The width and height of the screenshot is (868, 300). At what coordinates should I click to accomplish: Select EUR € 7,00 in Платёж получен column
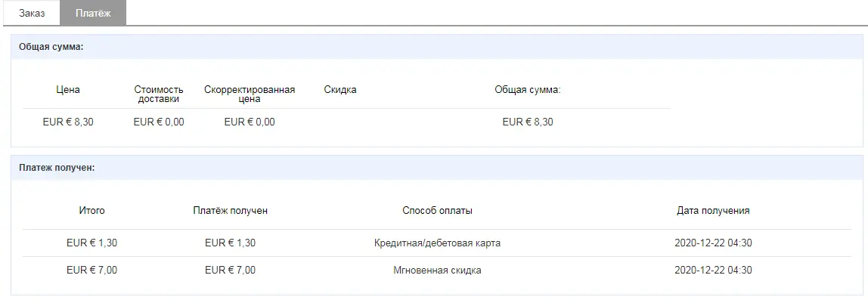(231, 271)
